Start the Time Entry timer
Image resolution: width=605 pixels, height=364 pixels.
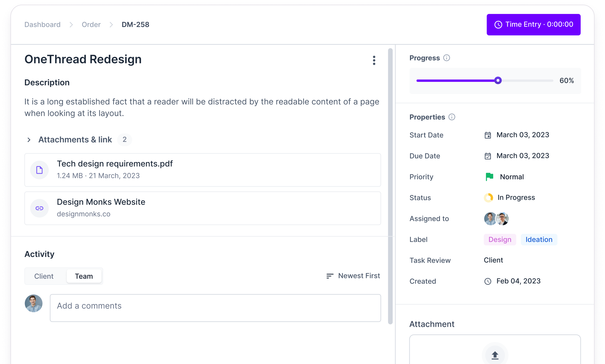pos(533,25)
